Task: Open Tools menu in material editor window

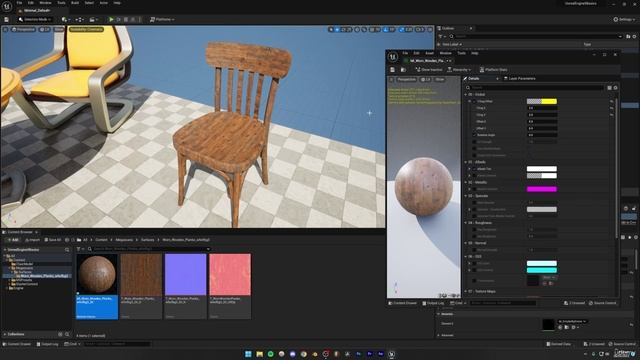Action: click(461, 53)
